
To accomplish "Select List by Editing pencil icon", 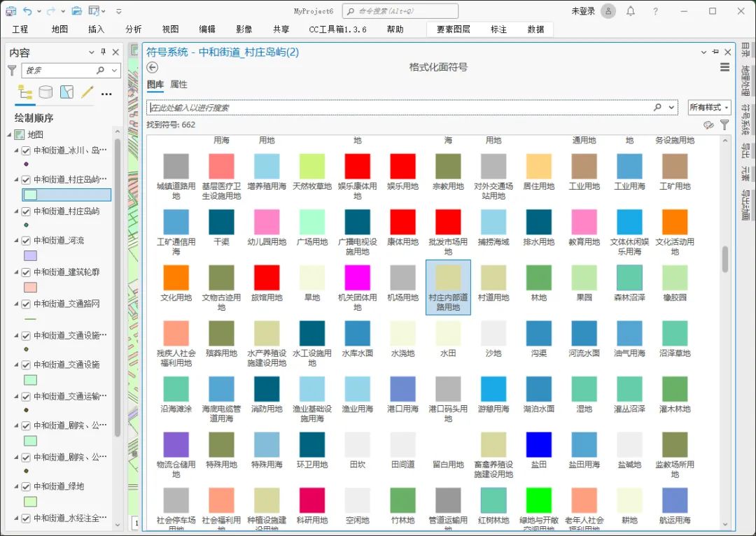I will 87,92.
